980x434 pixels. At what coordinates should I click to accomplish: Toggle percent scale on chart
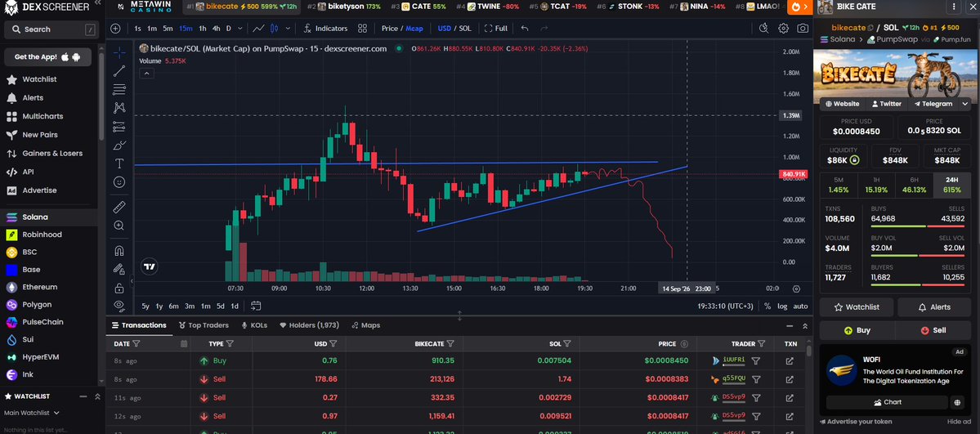coord(767,306)
